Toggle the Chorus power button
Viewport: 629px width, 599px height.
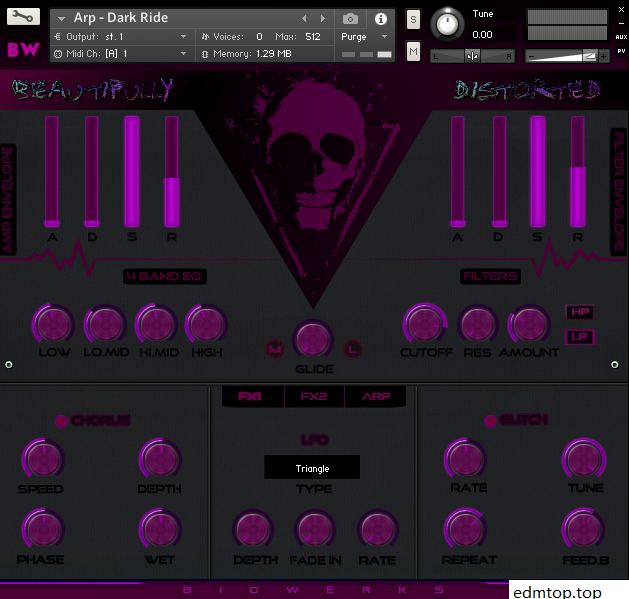point(61,421)
